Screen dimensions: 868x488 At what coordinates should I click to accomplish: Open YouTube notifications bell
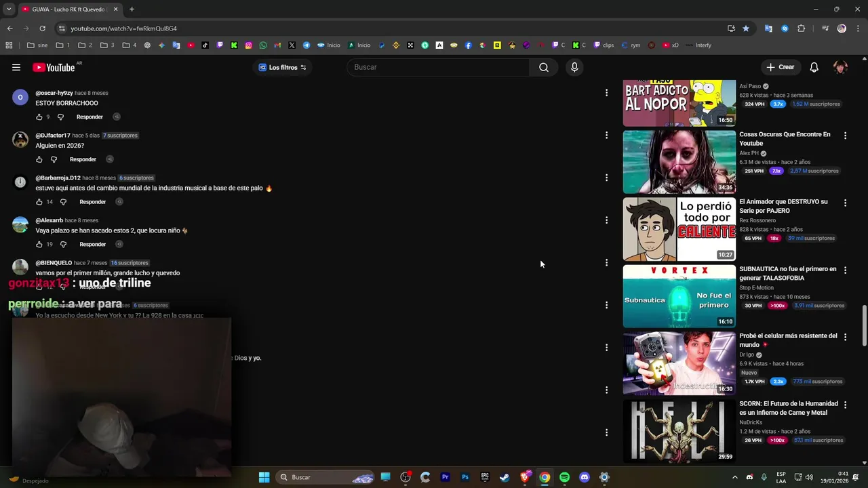point(814,67)
